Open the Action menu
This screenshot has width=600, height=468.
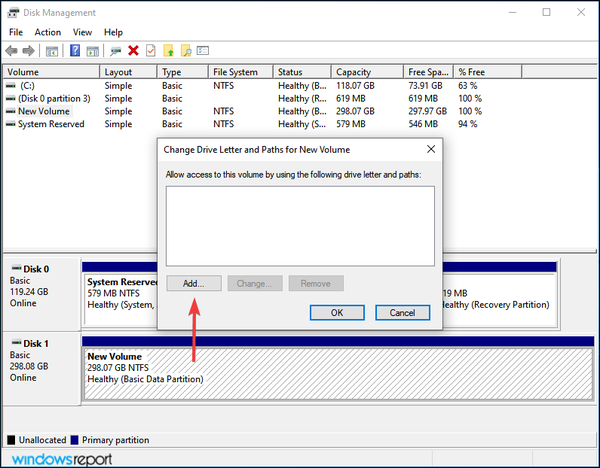tap(47, 32)
